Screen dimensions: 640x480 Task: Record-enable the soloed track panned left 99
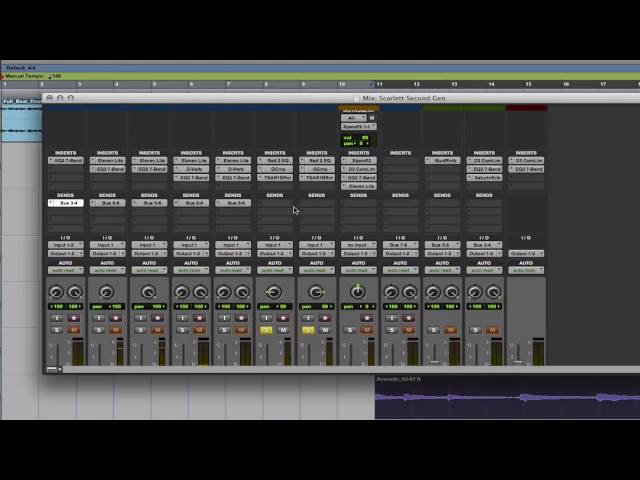pos(283,318)
